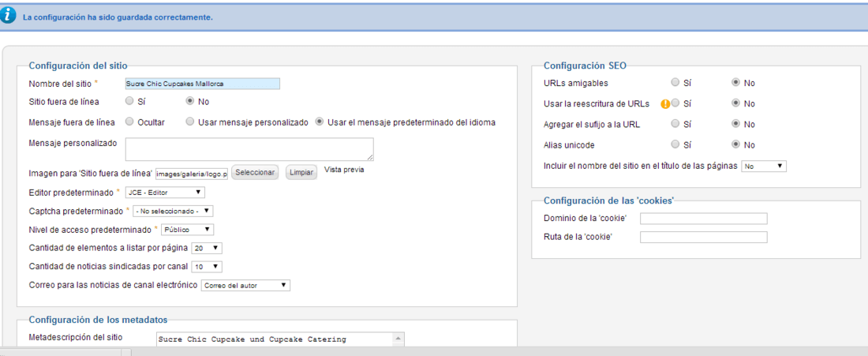Image resolution: width=868 pixels, height=356 pixels.
Task: Open site name in page titles dropdown
Action: tap(764, 166)
